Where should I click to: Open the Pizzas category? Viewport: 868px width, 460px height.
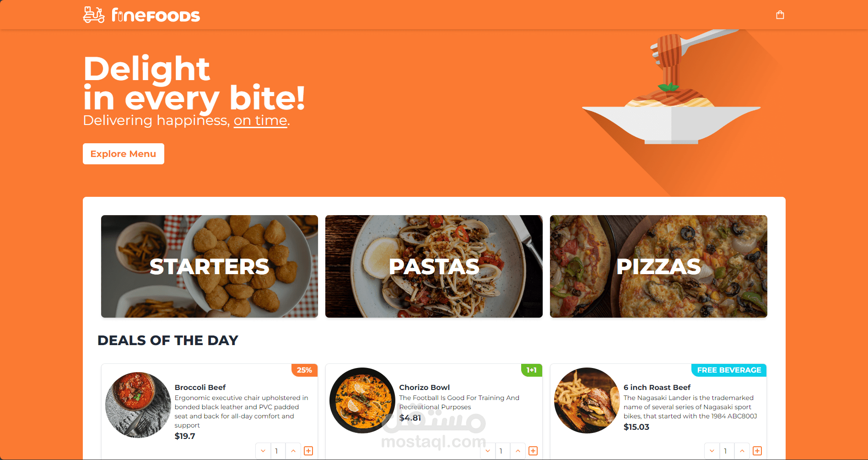click(658, 266)
